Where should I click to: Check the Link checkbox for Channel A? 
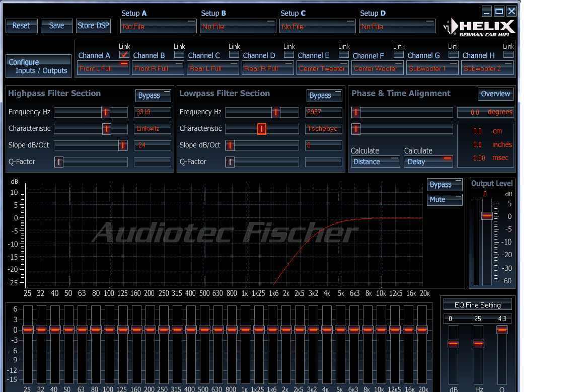click(124, 54)
